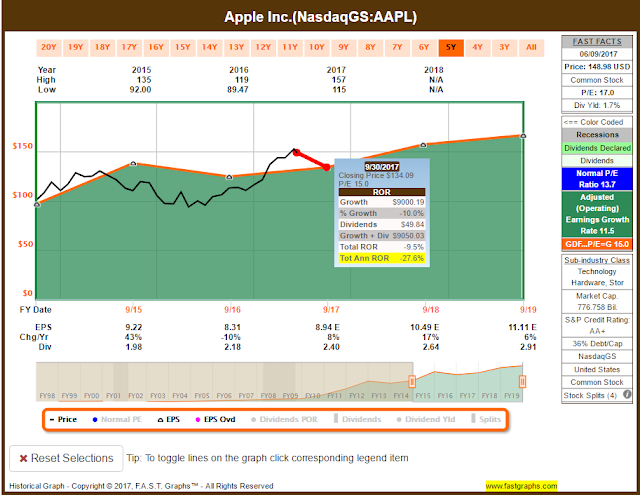Choose the 7Y range tab
Screen dimensions: 640x495
coord(397,47)
